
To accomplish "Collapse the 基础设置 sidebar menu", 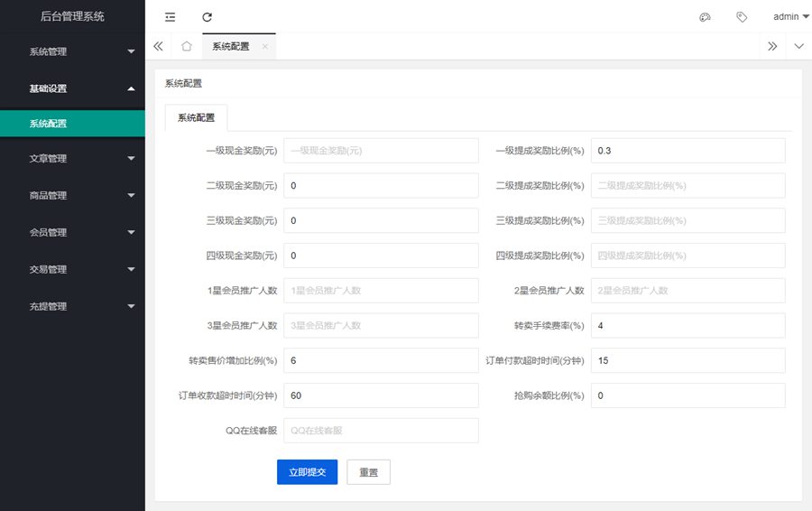I will pyautogui.click(x=72, y=88).
